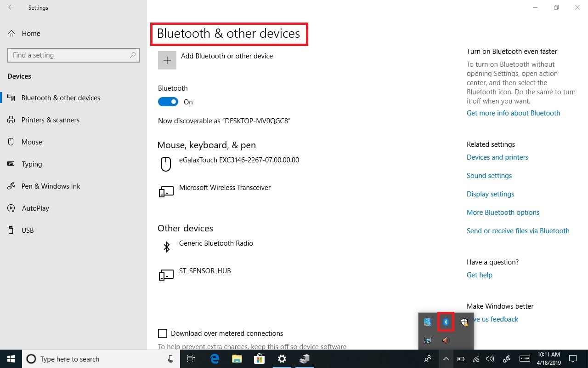
Task: Select the ST_SENSOR_HUB device icon
Action: coord(166,275)
